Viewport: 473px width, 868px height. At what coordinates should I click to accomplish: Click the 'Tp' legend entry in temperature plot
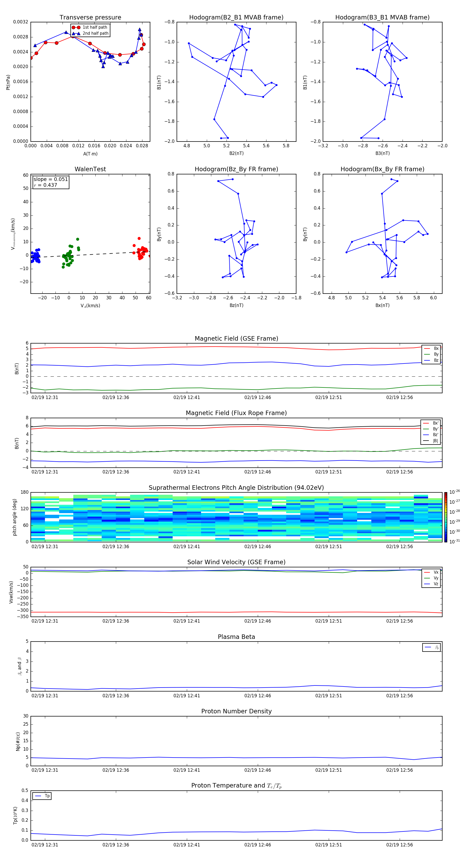[42, 796]
